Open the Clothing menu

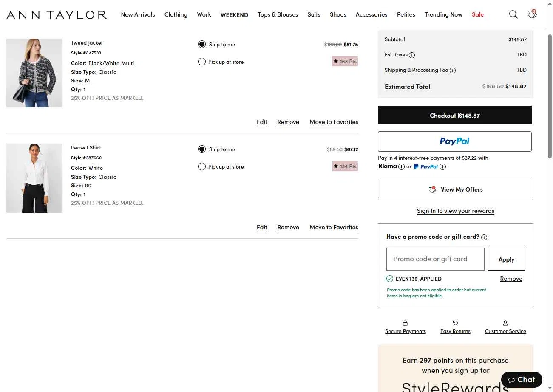pos(176,14)
